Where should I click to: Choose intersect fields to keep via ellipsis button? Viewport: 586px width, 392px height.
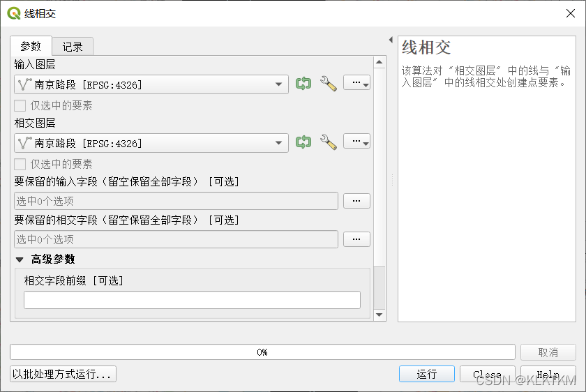coord(356,239)
